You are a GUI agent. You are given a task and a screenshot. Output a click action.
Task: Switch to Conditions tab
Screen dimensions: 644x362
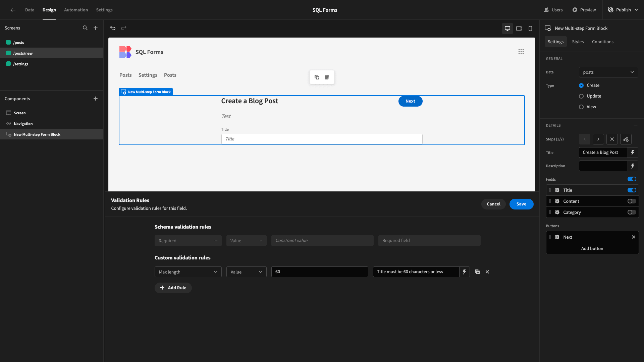click(x=603, y=42)
